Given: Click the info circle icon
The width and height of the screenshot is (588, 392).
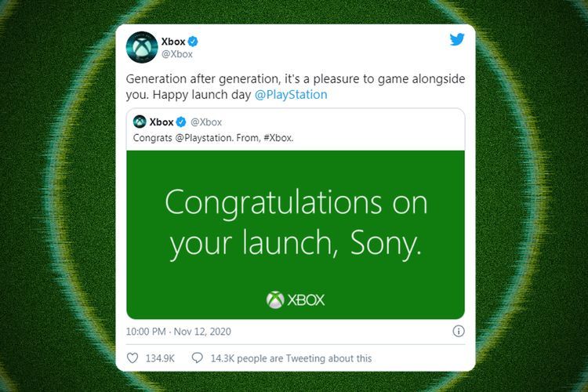Looking at the screenshot, I should 459,331.
